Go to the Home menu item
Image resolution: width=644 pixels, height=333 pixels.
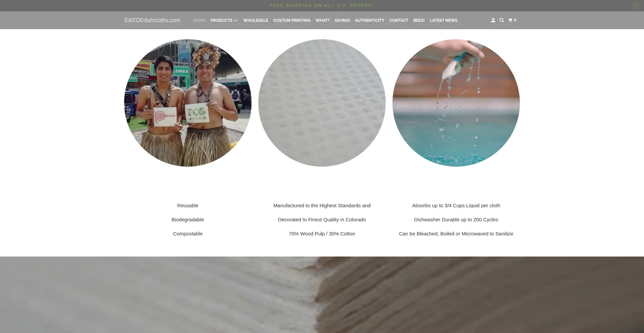point(199,20)
